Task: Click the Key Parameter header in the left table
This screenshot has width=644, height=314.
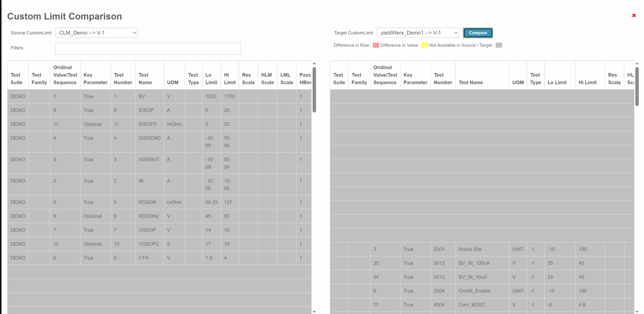Action: (95, 78)
